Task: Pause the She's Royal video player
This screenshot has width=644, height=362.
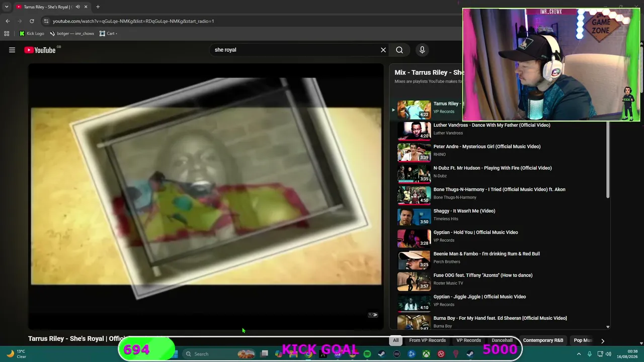Action: click(206, 196)
